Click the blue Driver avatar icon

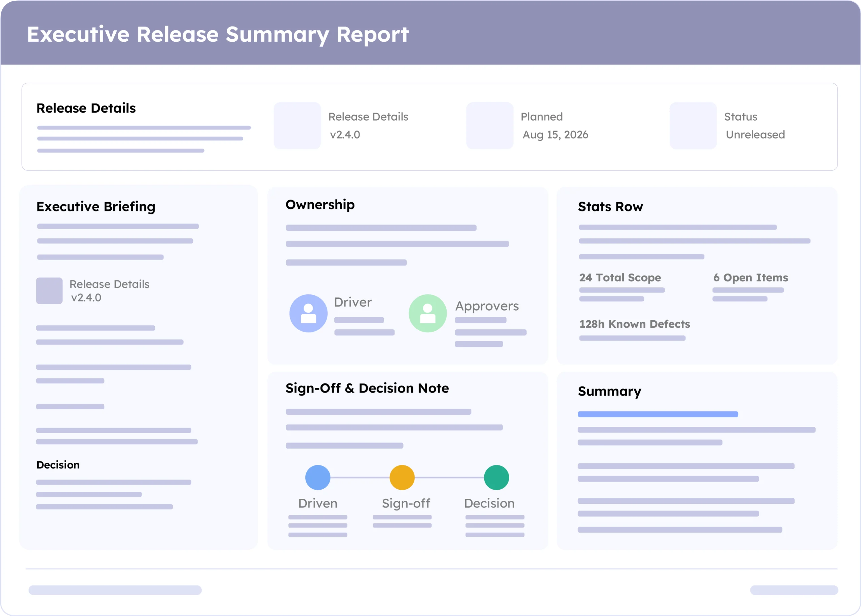(x=308, y=313)
